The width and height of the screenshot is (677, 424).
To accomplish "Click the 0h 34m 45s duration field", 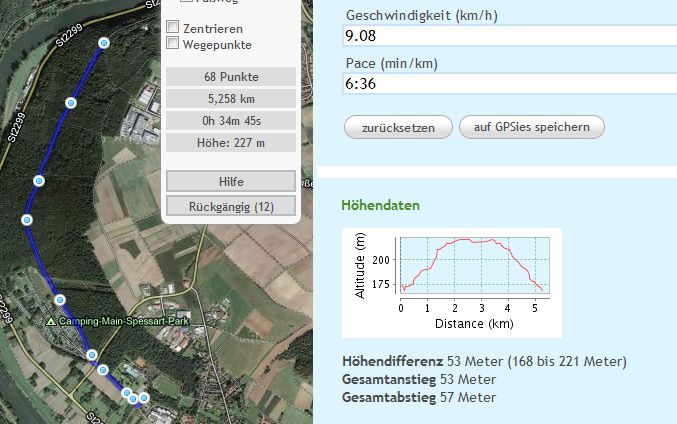I will [x=230, y=120].
